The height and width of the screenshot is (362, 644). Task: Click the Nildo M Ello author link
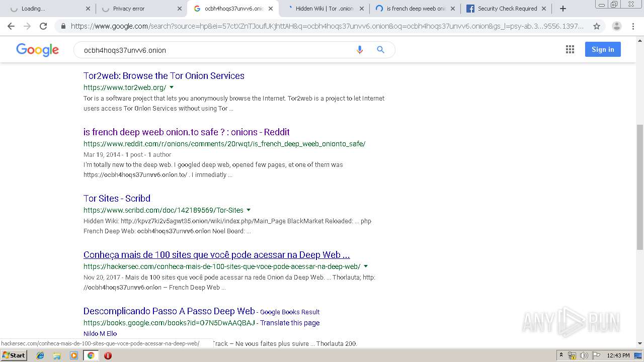pos(100,334)
